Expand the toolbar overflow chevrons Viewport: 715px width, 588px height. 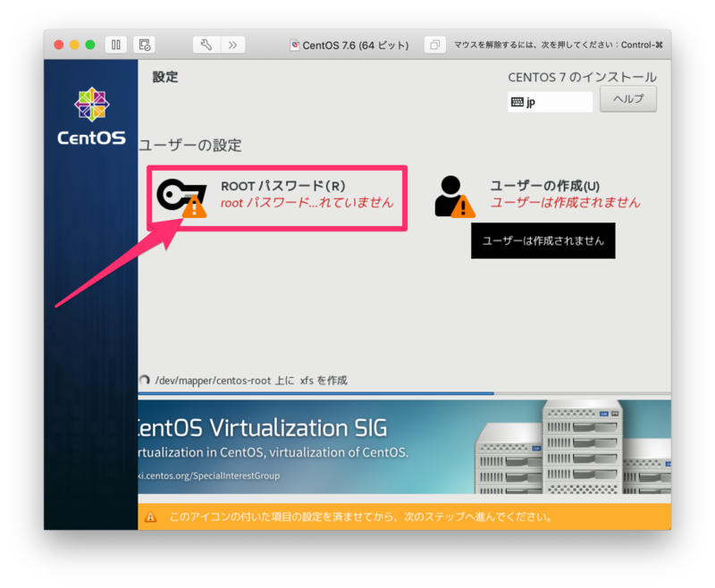click(233, 45)
